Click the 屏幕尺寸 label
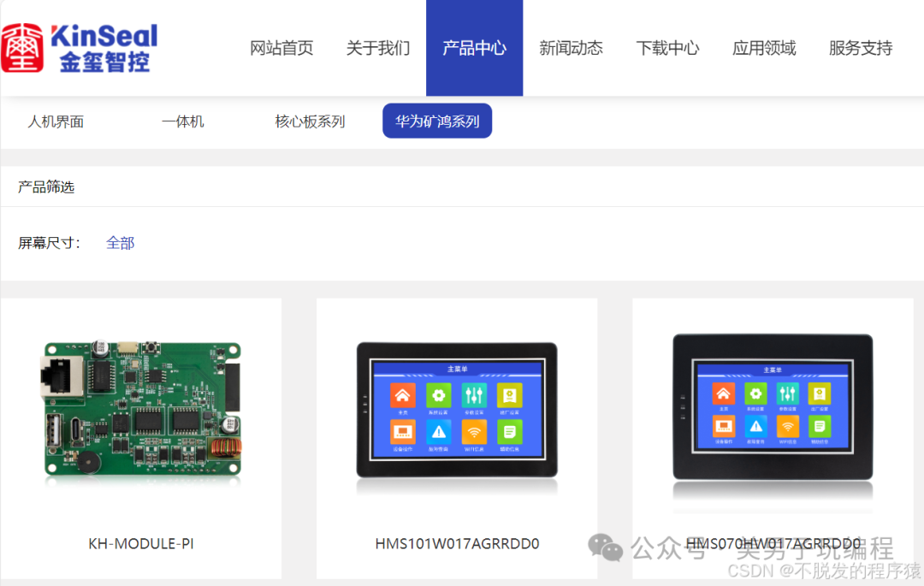This screenshot has height=586, width=924. pyautogui.click(x=49, y=243)
